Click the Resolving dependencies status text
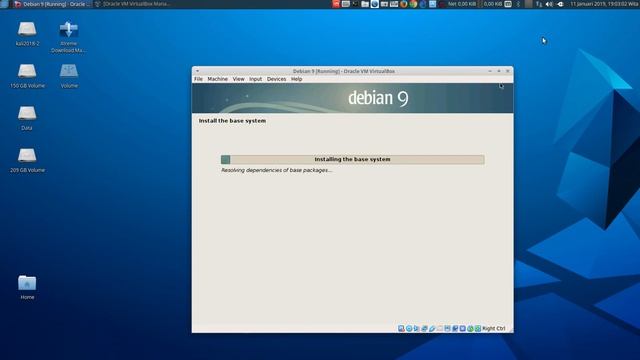This screenshot has width=640, height=360. click(x=276, y=170)
